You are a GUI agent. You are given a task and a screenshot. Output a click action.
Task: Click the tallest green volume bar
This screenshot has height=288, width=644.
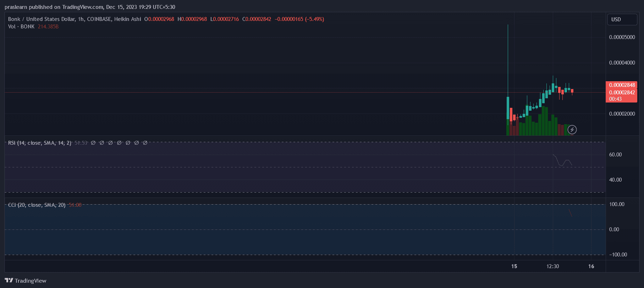(x=543, y=121)
